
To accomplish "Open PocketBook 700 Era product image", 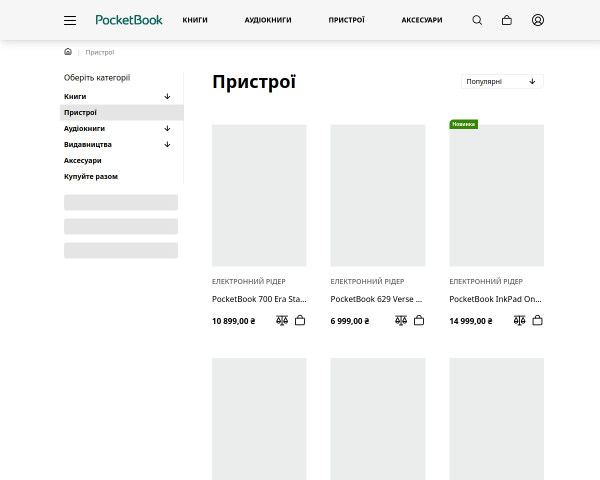I will click(259, 195).
